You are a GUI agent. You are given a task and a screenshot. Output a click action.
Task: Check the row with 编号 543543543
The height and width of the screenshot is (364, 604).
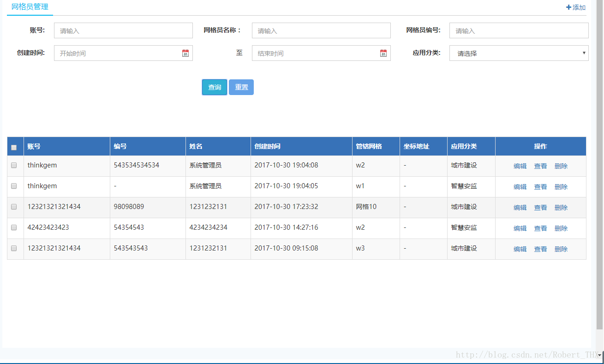click(14, 248)
